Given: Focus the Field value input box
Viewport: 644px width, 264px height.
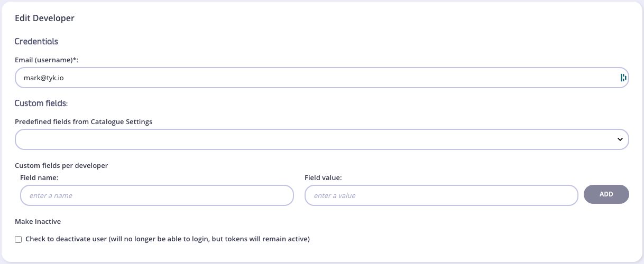Looking at the screenshot, I should [x=441, y=195].
